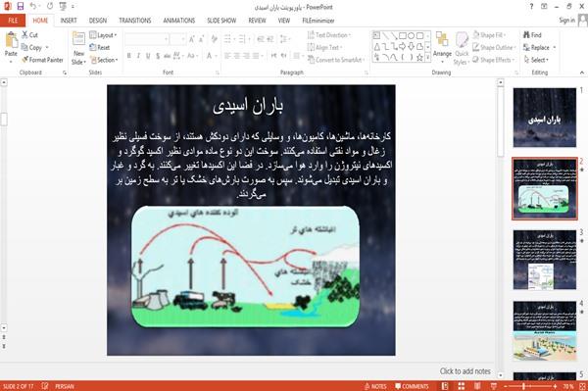This screenshot has width=588, height=391.
Task: Open the FILE tab
Action: pos(13,21)
